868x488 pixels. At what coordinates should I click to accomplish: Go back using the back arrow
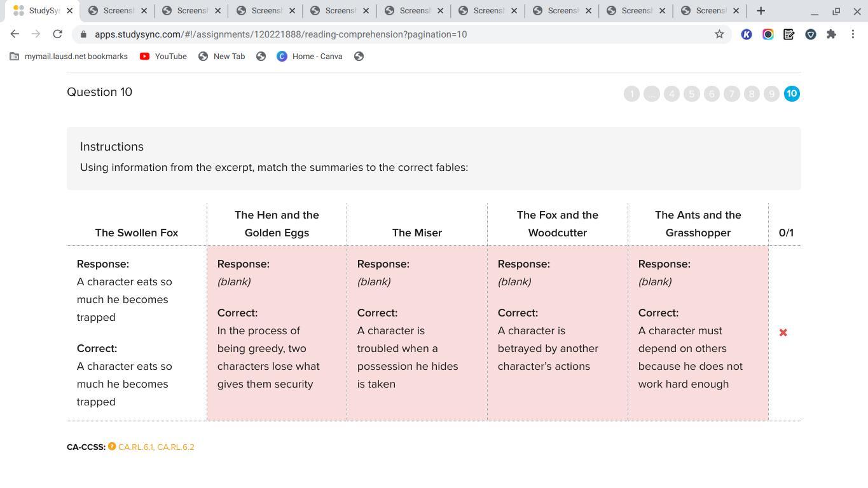(x=15, y=34)
